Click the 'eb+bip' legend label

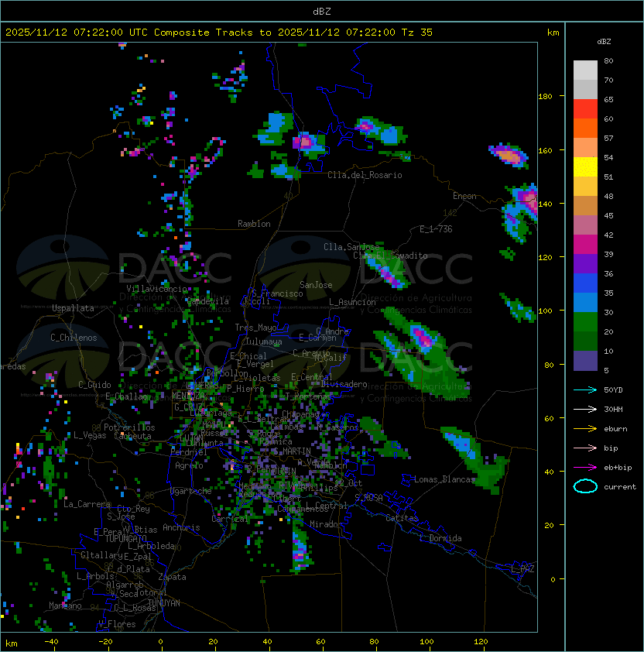(618, 468)
